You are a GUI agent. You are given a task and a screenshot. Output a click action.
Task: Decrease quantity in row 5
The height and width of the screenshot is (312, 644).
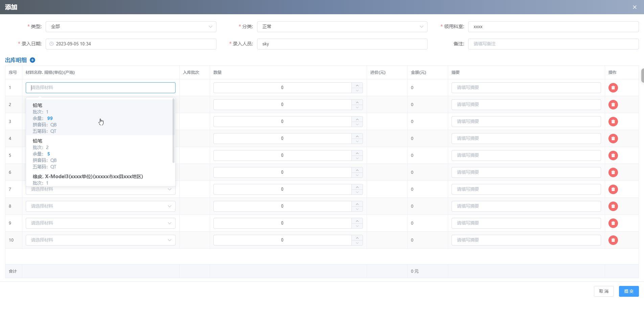[357, 158]
